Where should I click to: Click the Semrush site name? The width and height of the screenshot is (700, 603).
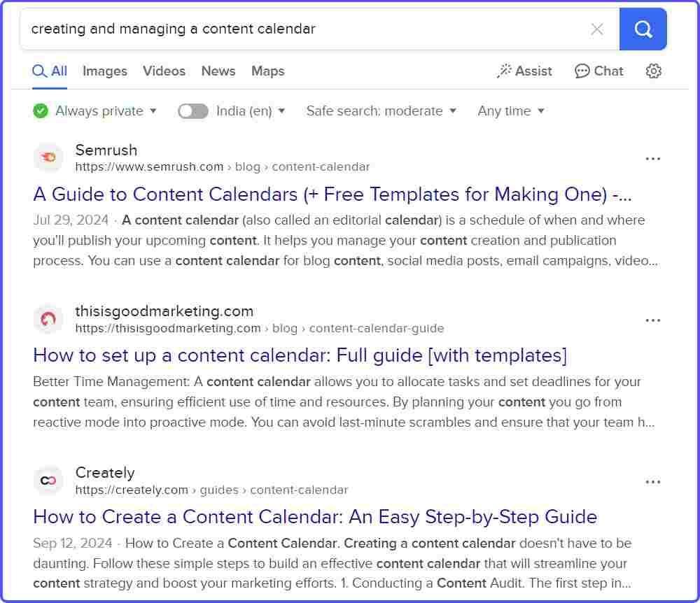point(106,150)
